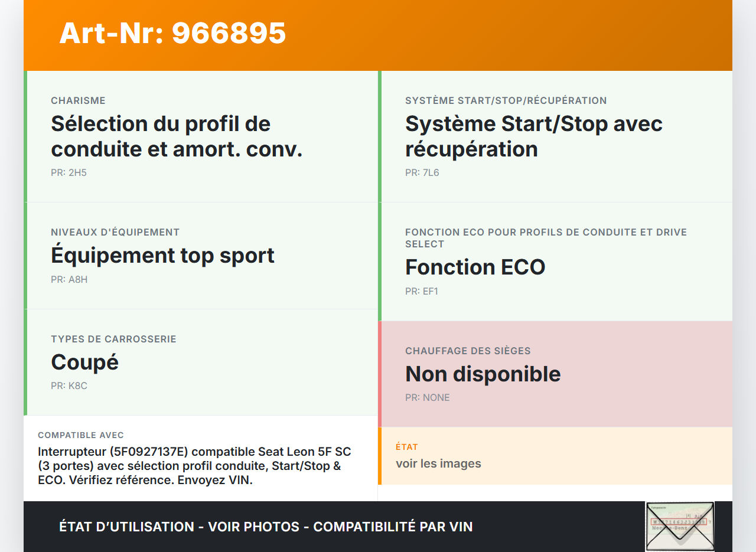Image resolution: width=756 pixels, height=552 pixels.
Task: Click the bottom banner usage-state text
Action: click(x=266, y=527)
